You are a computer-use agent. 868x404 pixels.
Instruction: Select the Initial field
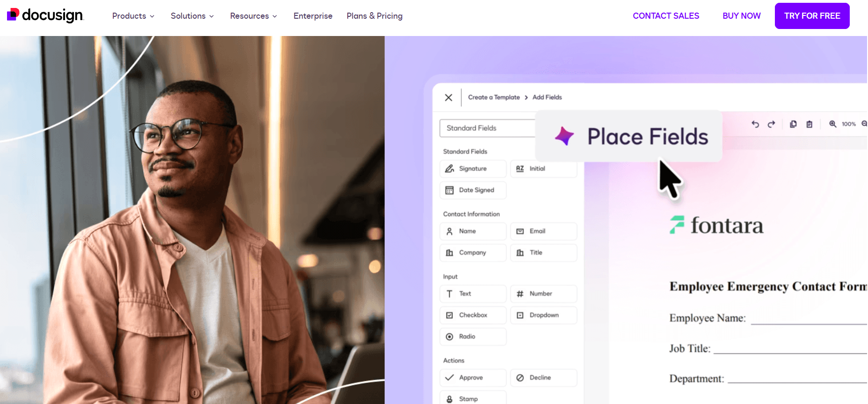click(544, 169)
